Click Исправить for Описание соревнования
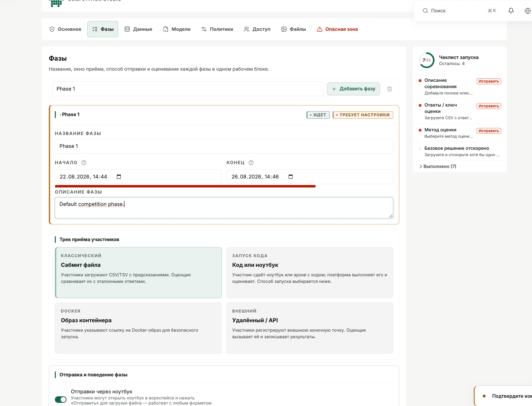532x406 pixels. 489,81
